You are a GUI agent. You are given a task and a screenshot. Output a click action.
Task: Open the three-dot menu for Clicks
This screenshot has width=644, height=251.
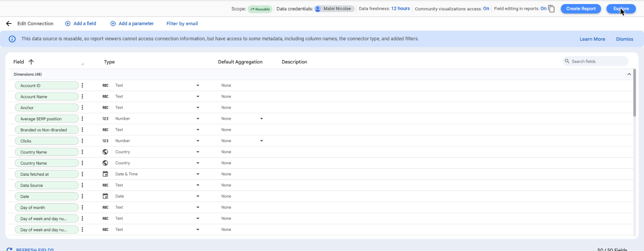click(x=82, y=141)
